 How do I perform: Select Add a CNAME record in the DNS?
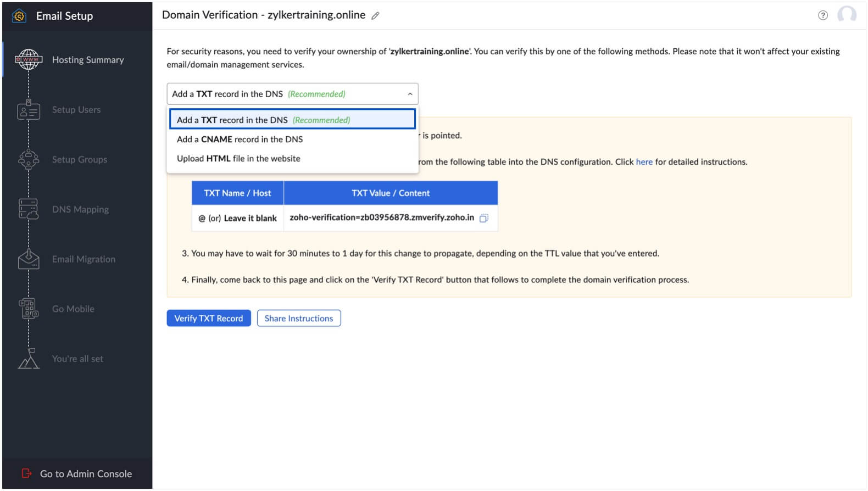[x=239, y=139]
